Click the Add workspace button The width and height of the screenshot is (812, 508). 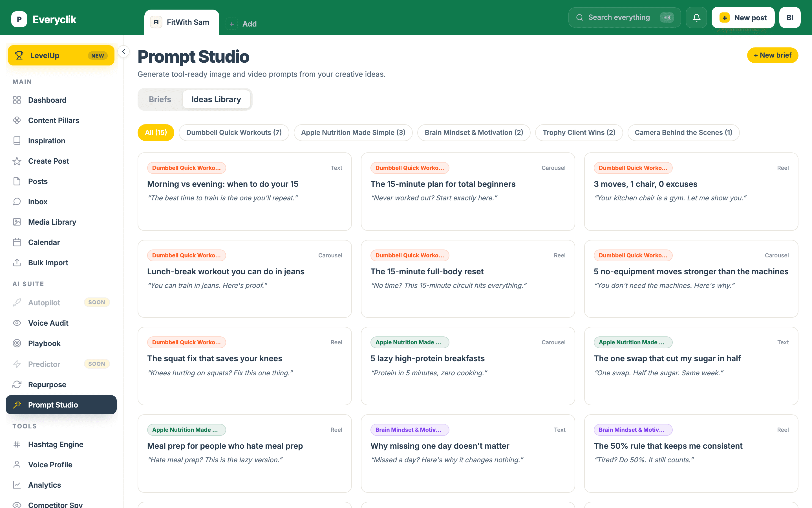coord(241,24)
